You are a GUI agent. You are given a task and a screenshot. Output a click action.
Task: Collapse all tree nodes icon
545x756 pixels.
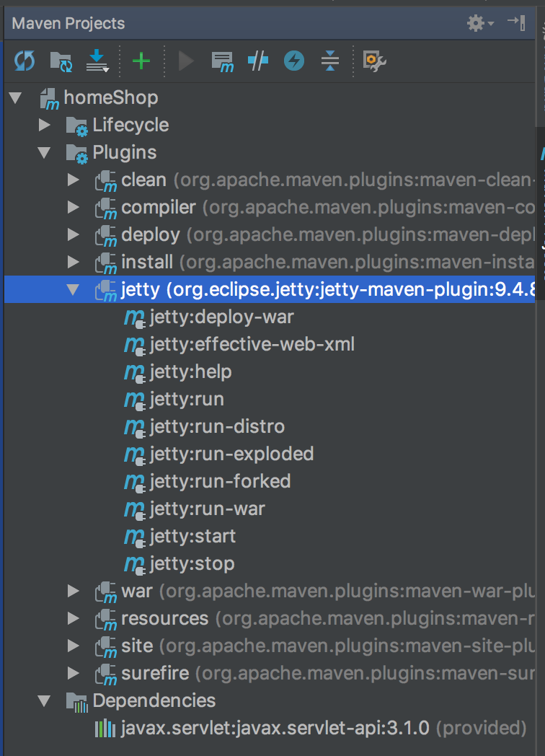pos(330,61)
